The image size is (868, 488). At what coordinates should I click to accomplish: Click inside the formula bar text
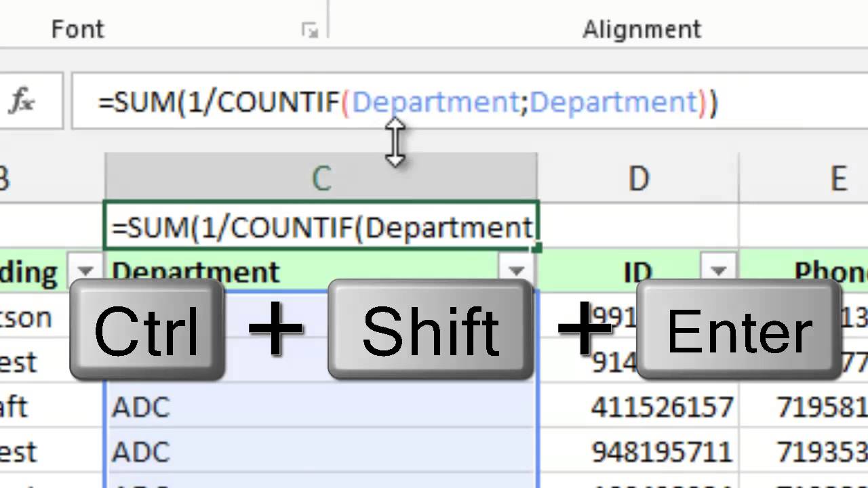click(x=408, y=102)
